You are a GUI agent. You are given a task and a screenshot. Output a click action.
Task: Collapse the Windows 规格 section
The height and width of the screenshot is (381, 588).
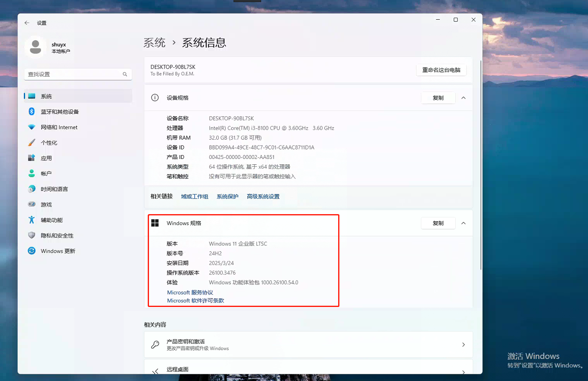point(463,223)
